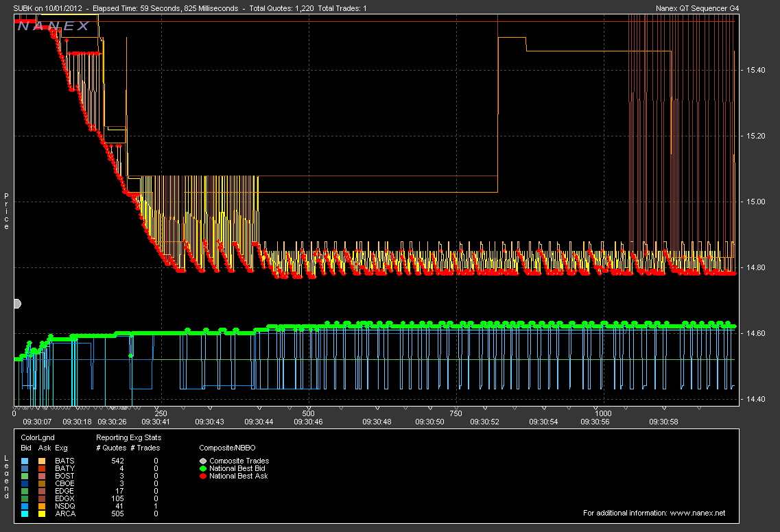Click the ARCA bid cyan color swatch
The height and width of the screenshot is (532, 780).
coord(25,513)
